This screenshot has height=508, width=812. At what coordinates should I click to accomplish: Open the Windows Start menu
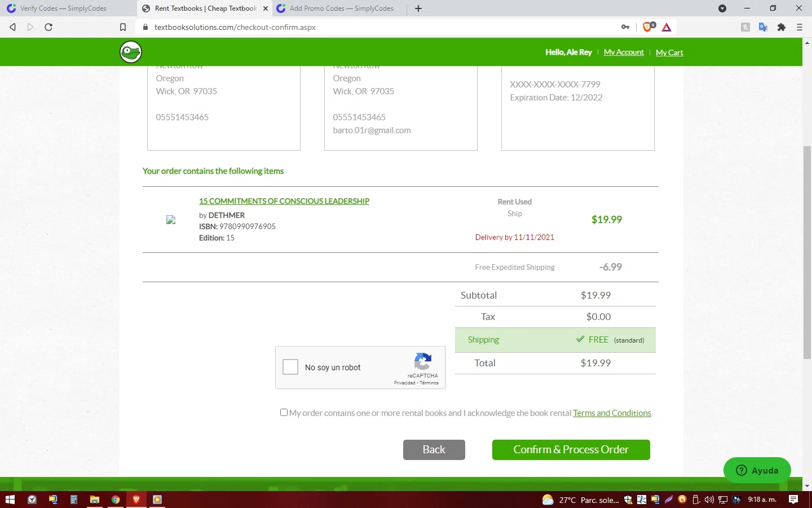pos(10,500)
